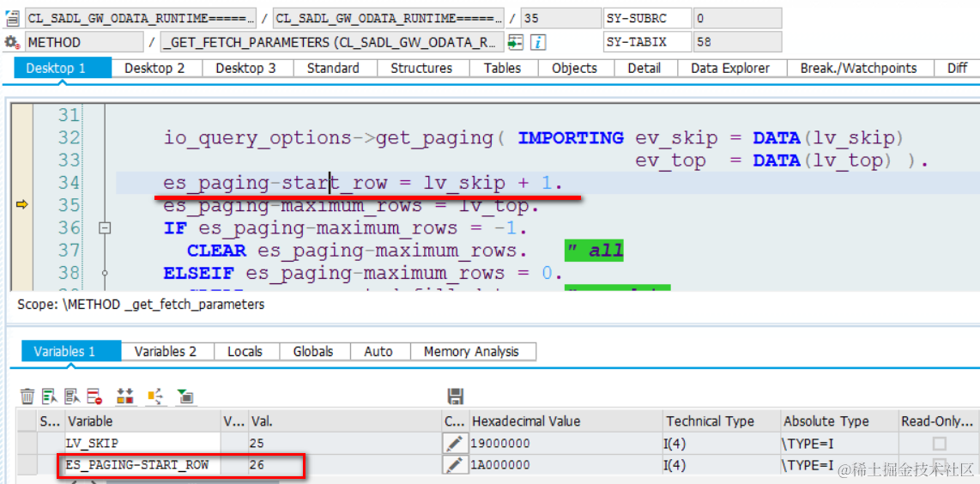Click the Absolute Type column header

coord(839,421)
